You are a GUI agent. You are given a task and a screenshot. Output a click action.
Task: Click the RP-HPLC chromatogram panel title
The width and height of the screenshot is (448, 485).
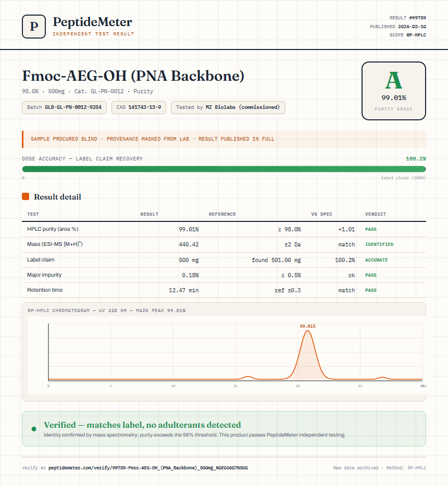106,310
